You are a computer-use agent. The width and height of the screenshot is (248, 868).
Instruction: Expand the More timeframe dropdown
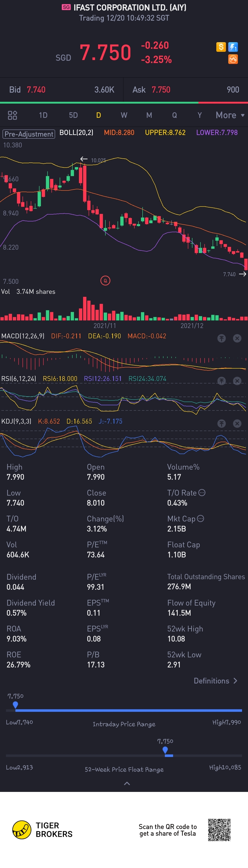point(230,115)
